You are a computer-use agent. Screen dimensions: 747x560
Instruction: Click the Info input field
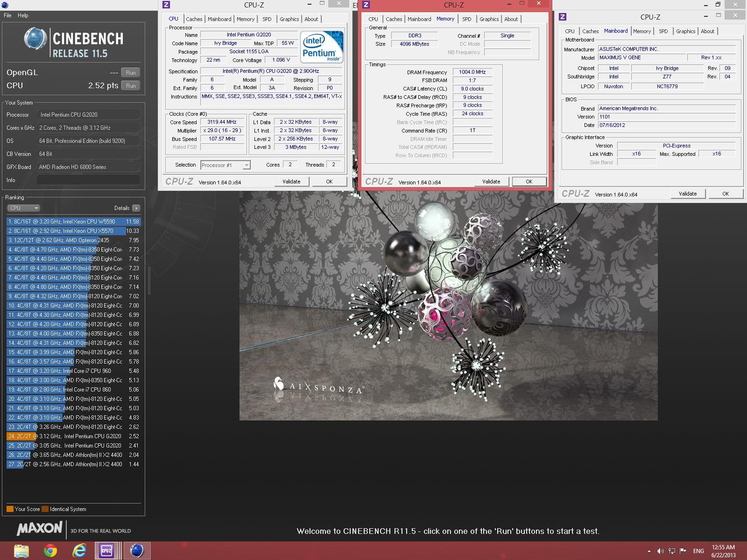(x=88, y=180)
